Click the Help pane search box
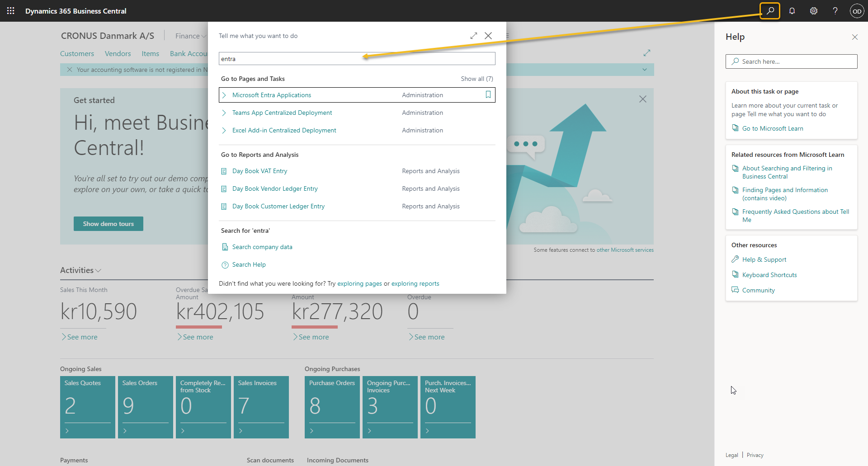This screenshot has height=466, width=868. pyautogui.click(x=791, y=61)
